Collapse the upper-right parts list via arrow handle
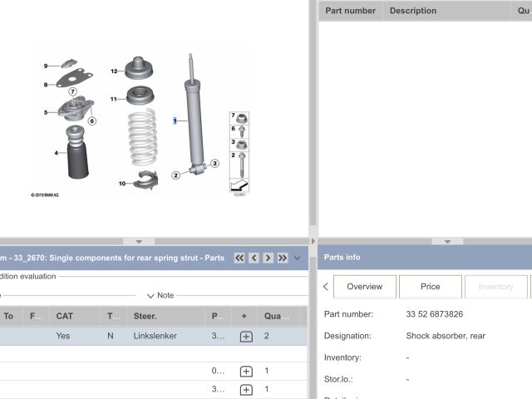The height and width of the screenshot is (399, 532). [x=447, y=242]
